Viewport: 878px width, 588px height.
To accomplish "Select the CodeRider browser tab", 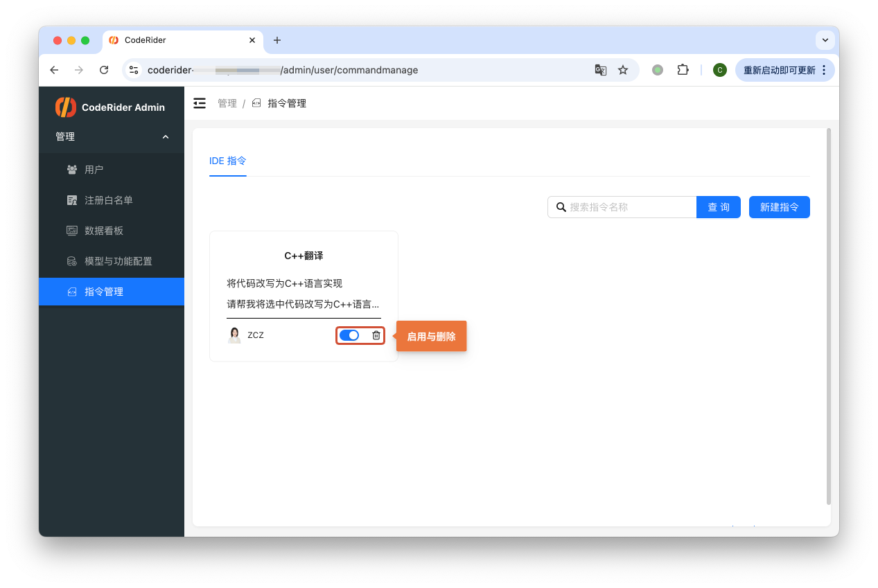I will [183, 40].
